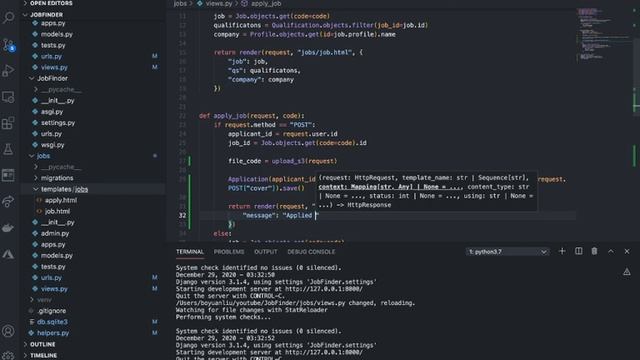Switch to the TERMINAL tab
Screen dimensions: 640x360
(190, 252)
